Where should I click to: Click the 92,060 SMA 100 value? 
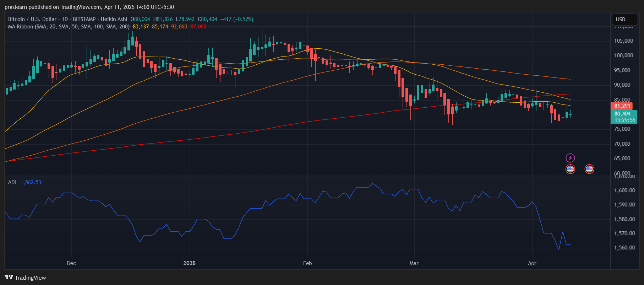pyautogui.click(x=179, y=27)
